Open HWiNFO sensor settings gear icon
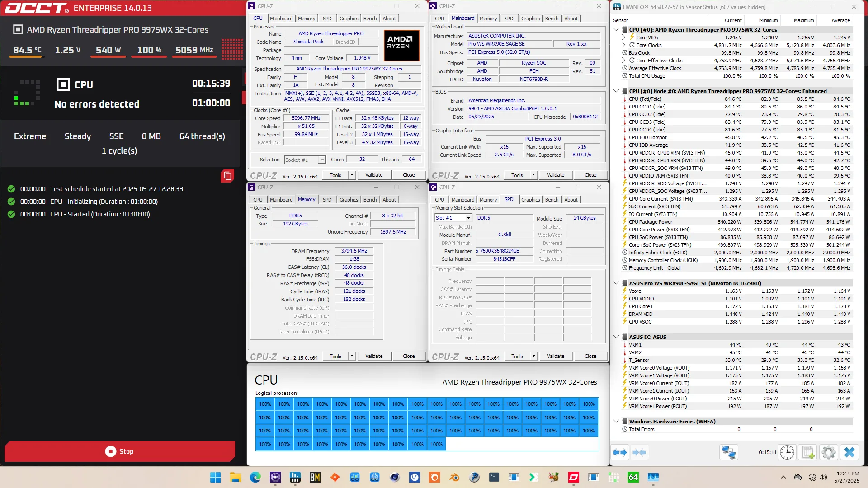The height and width of the screenshot is (488, 868). coord(829,452)
